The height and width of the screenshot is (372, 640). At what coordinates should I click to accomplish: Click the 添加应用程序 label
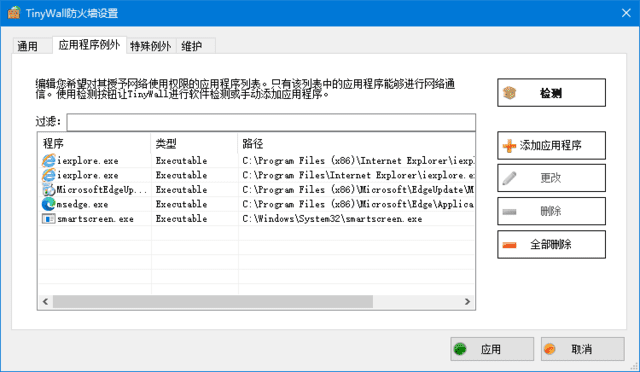[550, 145]
